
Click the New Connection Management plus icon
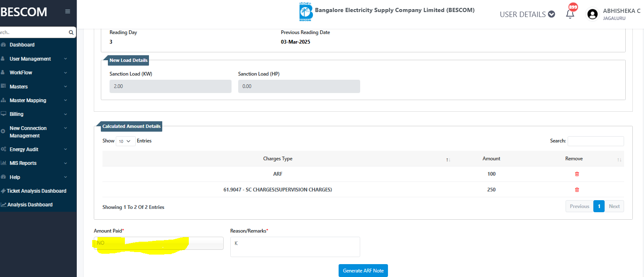pos(3,130)
